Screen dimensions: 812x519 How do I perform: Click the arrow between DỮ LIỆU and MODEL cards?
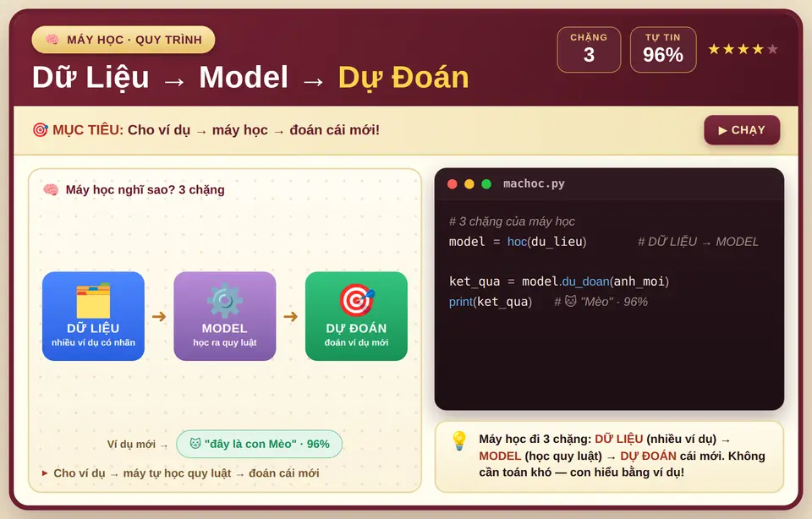[x=159, y=316]
